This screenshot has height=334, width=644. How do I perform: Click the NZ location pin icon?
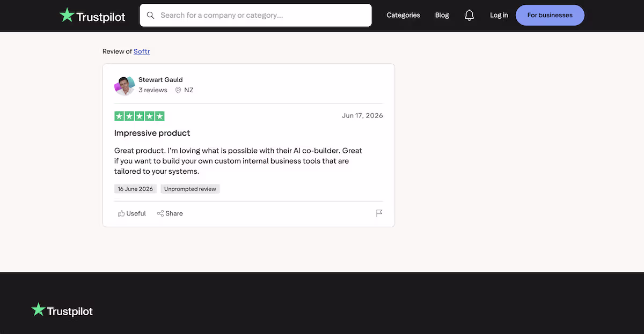click(x=178, y=90)
